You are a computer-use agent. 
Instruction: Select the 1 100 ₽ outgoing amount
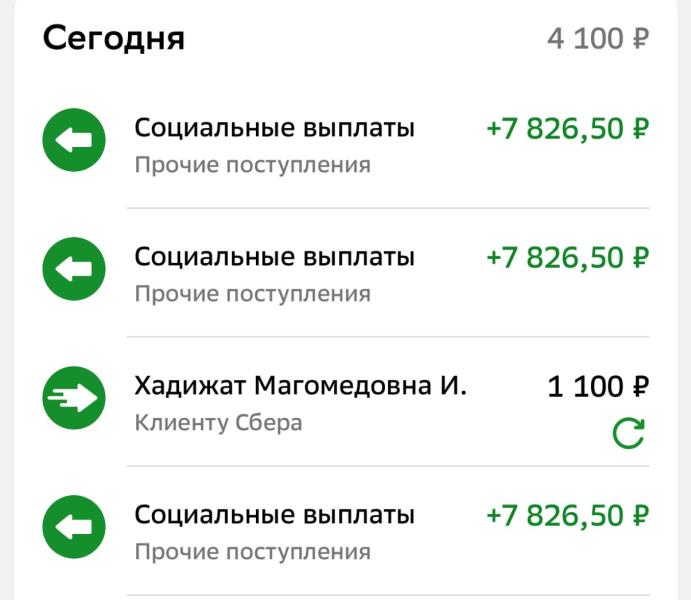(x=598, y=386)
